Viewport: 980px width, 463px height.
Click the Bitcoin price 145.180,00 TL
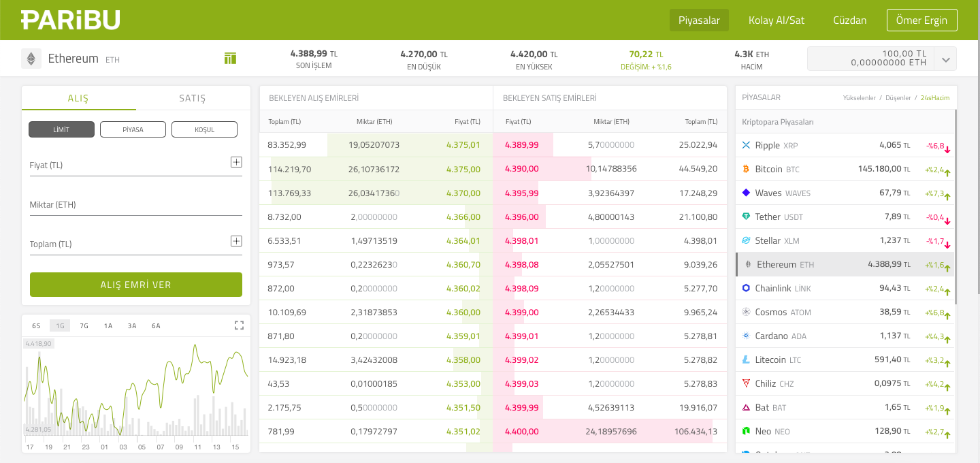tap(883, 169)
